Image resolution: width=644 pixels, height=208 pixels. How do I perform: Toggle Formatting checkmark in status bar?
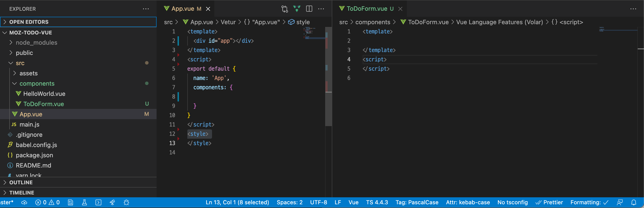pos(589,202)
